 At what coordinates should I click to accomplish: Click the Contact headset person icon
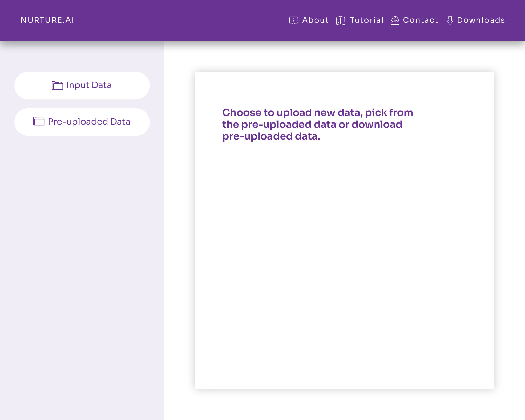[395, 21]
